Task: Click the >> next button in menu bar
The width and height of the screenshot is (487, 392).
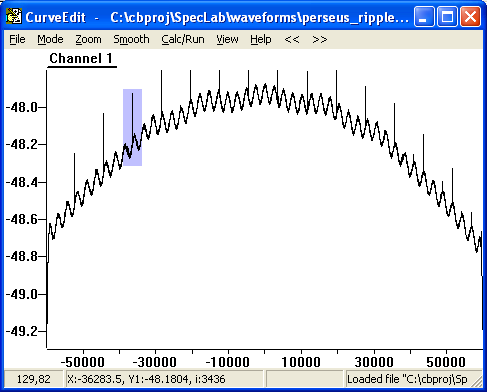Action: 320,39
